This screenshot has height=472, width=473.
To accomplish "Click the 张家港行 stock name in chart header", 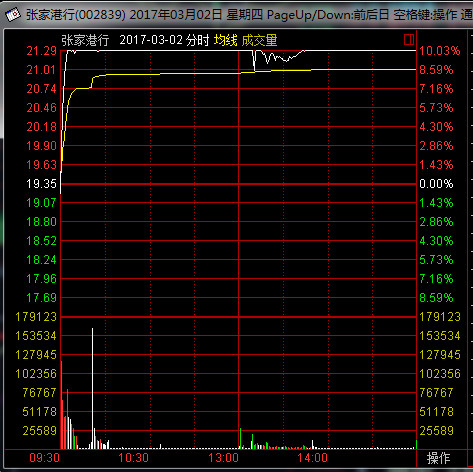I will [85, 40].
